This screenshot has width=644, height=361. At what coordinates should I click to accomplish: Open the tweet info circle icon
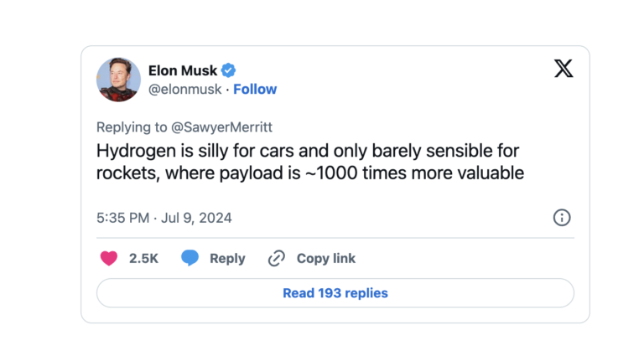point(562,218)
